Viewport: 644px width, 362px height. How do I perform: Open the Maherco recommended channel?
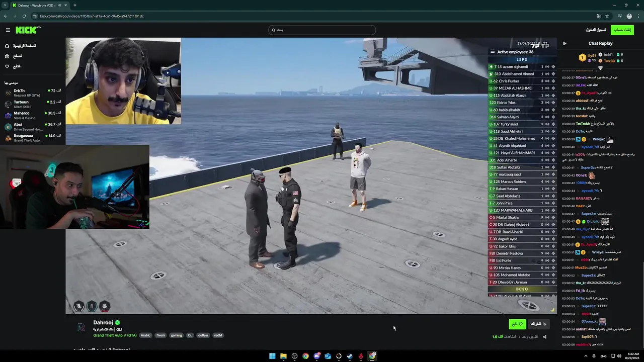point(33,115)
